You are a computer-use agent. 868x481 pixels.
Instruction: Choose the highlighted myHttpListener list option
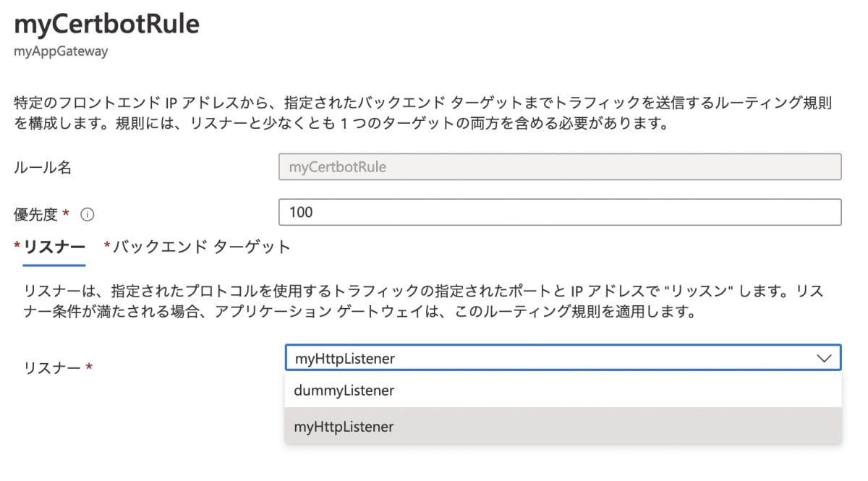[x=344, y=427]
